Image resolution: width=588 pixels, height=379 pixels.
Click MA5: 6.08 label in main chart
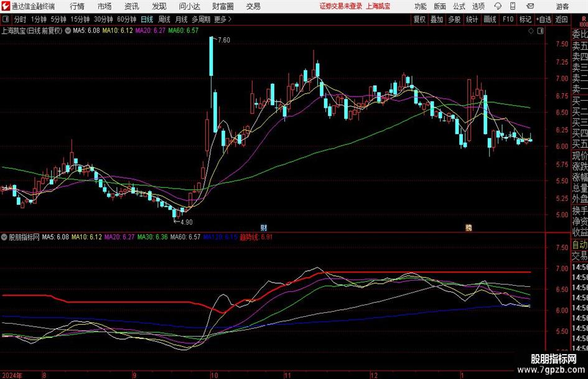(x=86, y=30)
